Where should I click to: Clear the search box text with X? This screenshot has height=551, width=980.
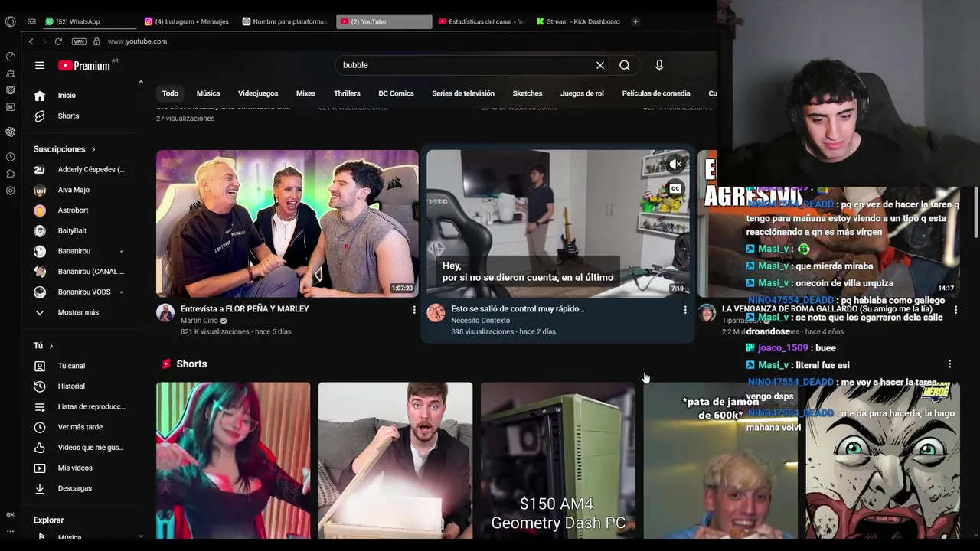point(600,65)
